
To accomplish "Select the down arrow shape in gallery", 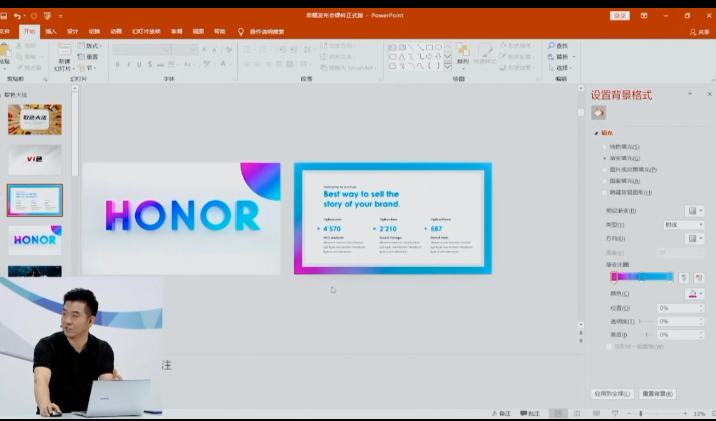I will pyautogui.click(x=438, y=57).
